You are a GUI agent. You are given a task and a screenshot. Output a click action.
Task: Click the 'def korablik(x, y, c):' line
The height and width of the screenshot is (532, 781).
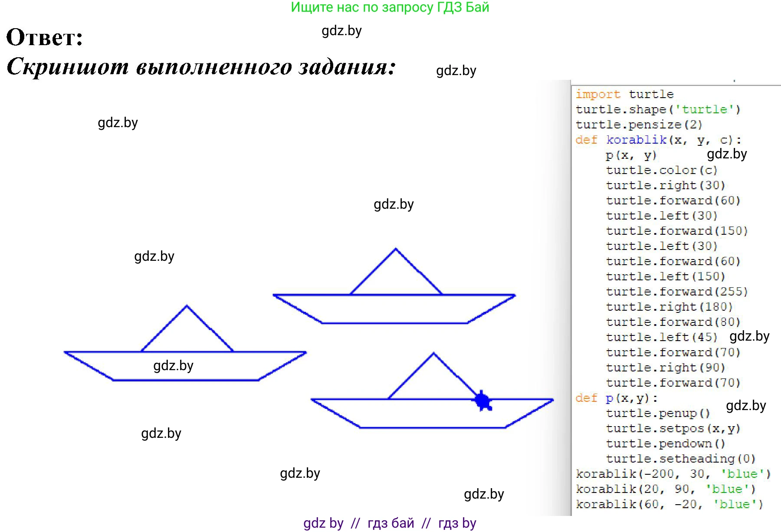[658, 140]
